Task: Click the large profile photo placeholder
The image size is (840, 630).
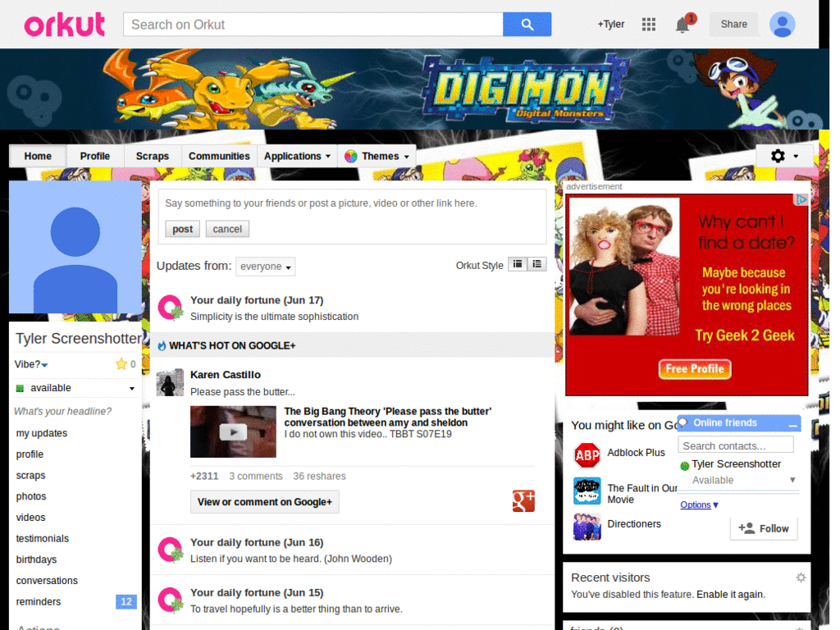Action: click(75, 247)
